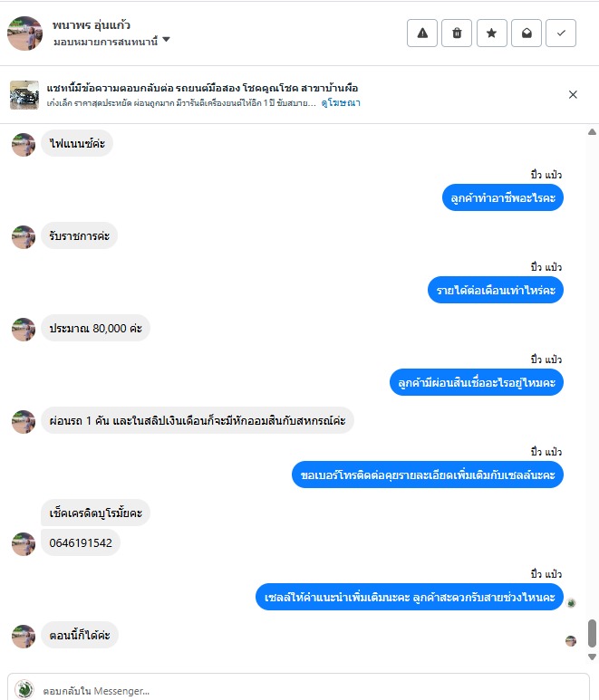Open the customer profile picture in header
The height and width of the screenshot is (700, 599).
(25, 34)
